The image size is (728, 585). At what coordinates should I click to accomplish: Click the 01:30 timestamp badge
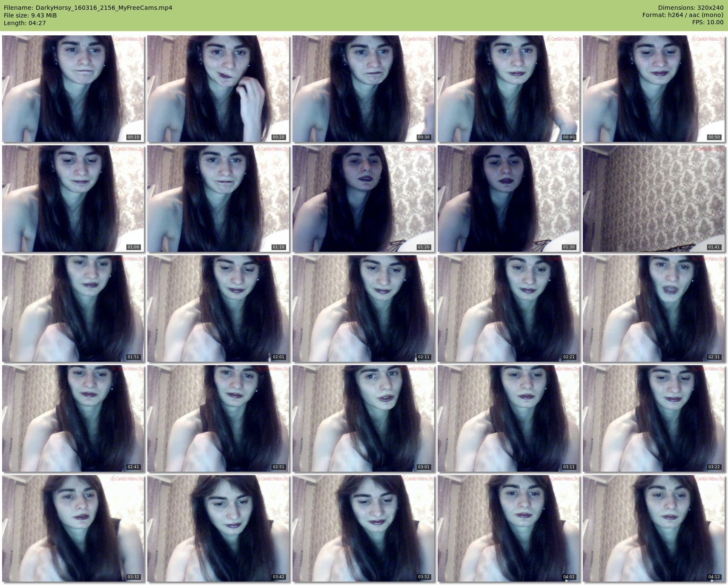[569, 247]
